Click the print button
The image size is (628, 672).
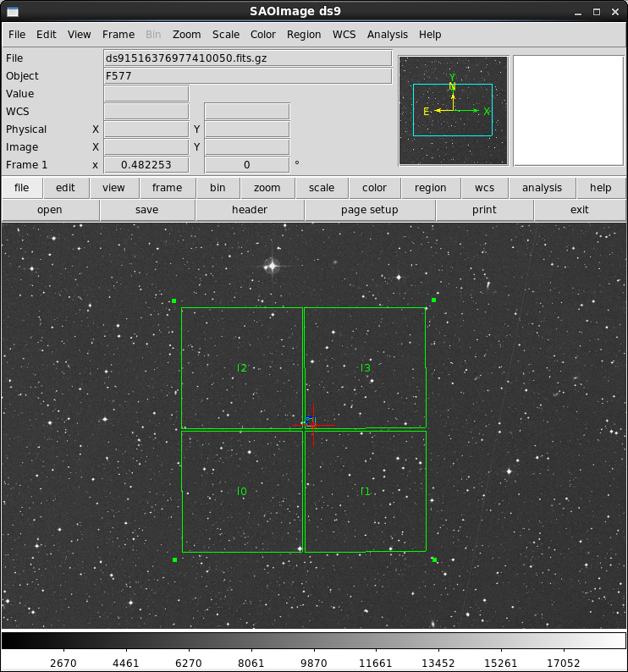[484, 210]
